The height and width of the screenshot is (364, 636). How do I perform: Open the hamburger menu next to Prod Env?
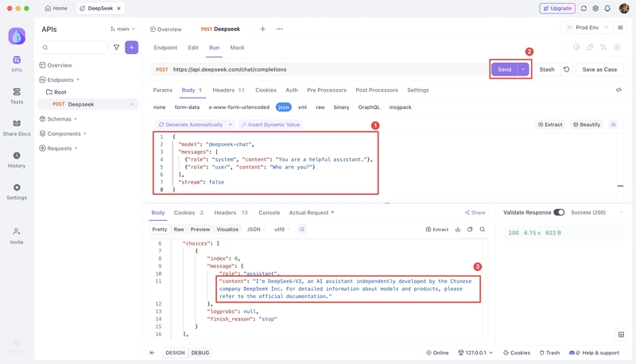(x=620, y=28)
